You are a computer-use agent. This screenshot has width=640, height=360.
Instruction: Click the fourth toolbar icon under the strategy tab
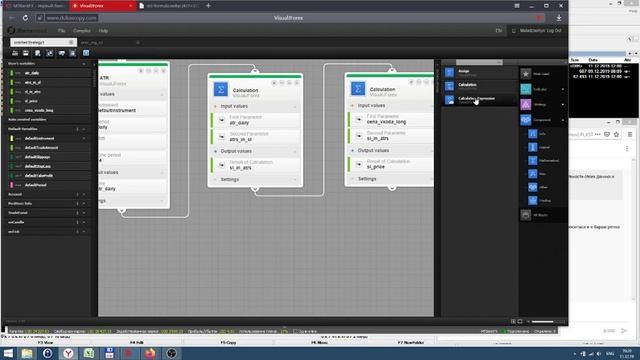coord(49,53)
